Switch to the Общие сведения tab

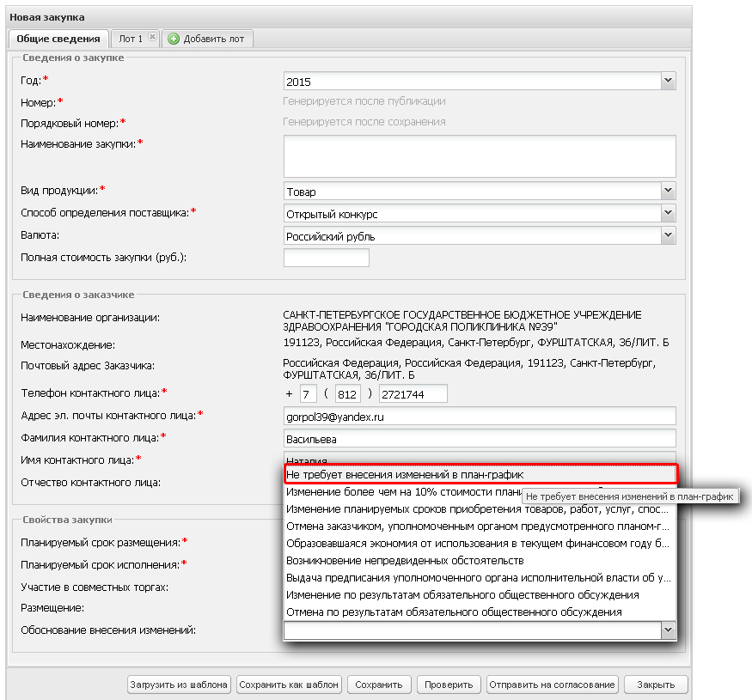pyautogui.click(x=58, y=39)
